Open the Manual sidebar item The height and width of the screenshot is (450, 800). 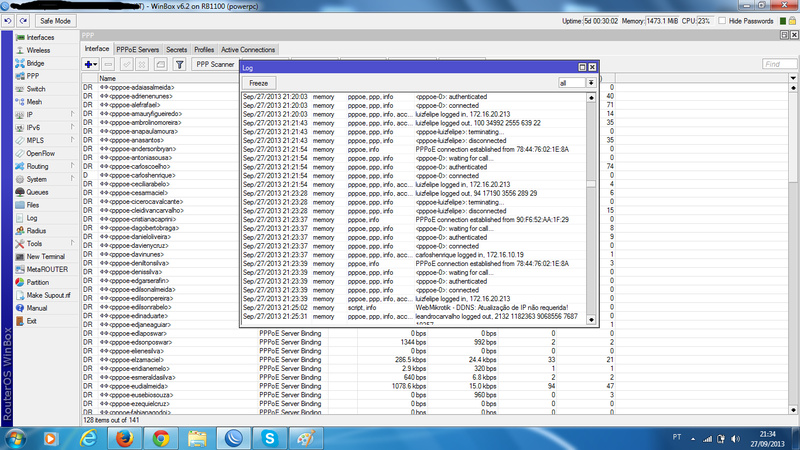click(x=37, y=308)
